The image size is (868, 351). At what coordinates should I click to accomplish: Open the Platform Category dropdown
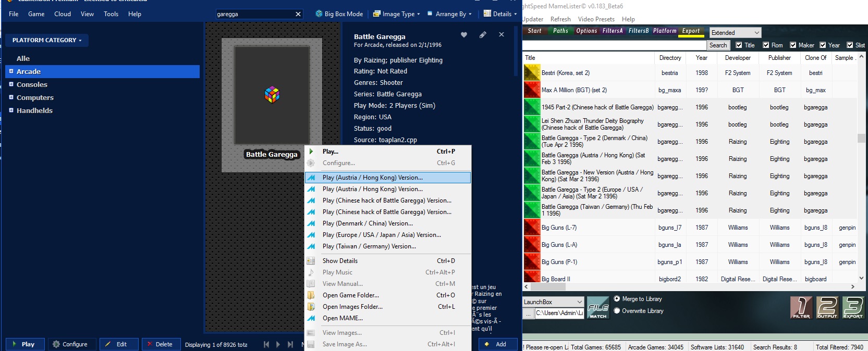47,40
